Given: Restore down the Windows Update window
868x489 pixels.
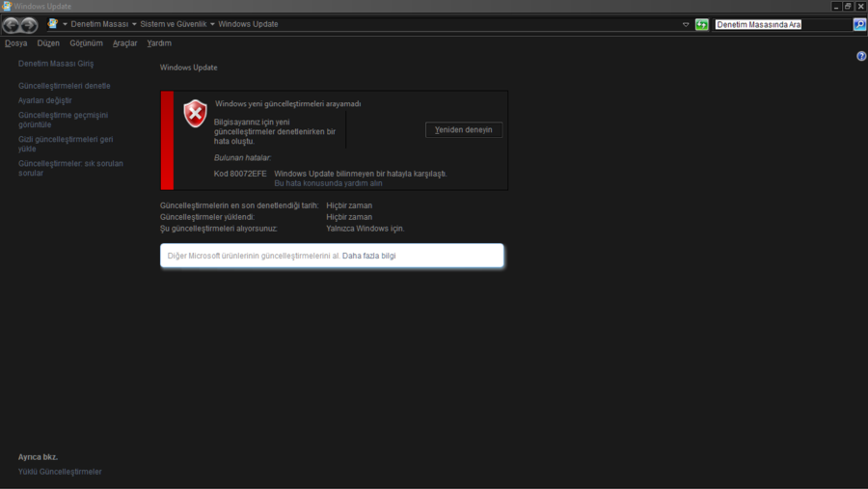Looking at the screenshot, I should (848, 6).
